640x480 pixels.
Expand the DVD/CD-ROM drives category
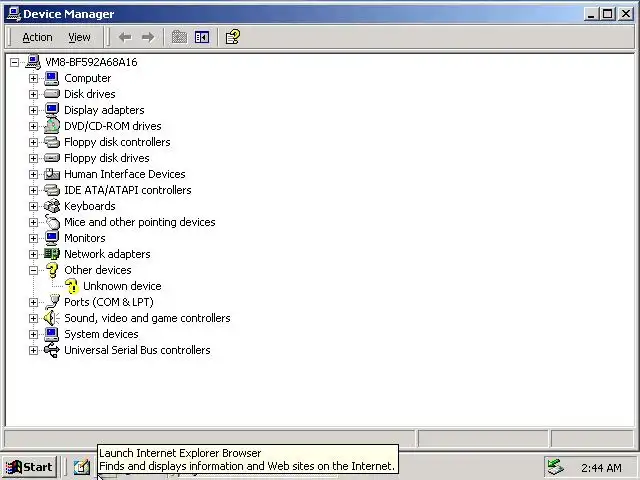(33, 126)
